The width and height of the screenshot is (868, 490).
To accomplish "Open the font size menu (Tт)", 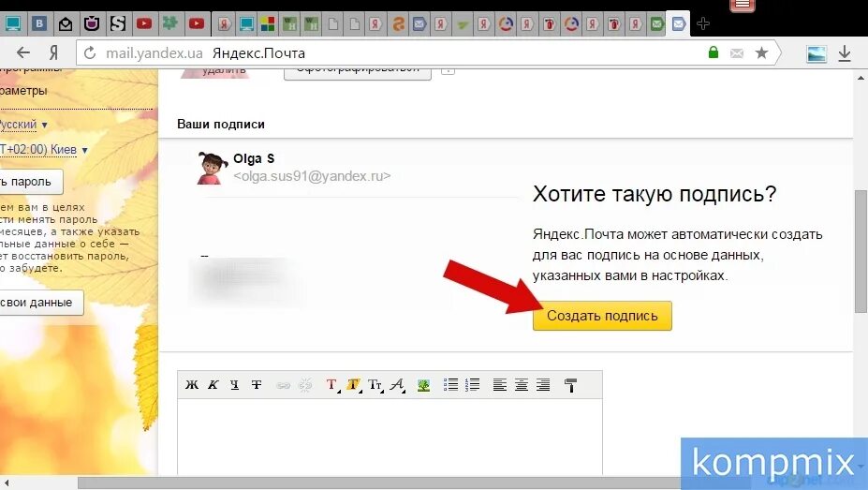I will point(375,385).
